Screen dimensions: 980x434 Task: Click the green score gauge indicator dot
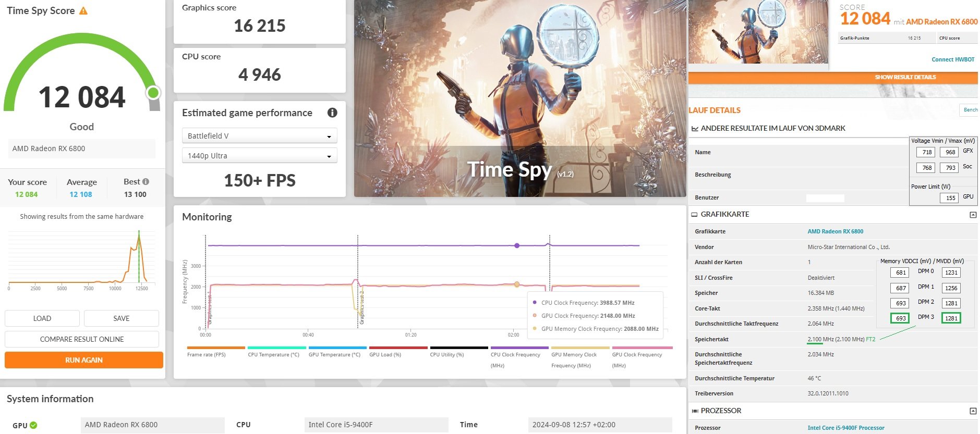click(153, 93)
